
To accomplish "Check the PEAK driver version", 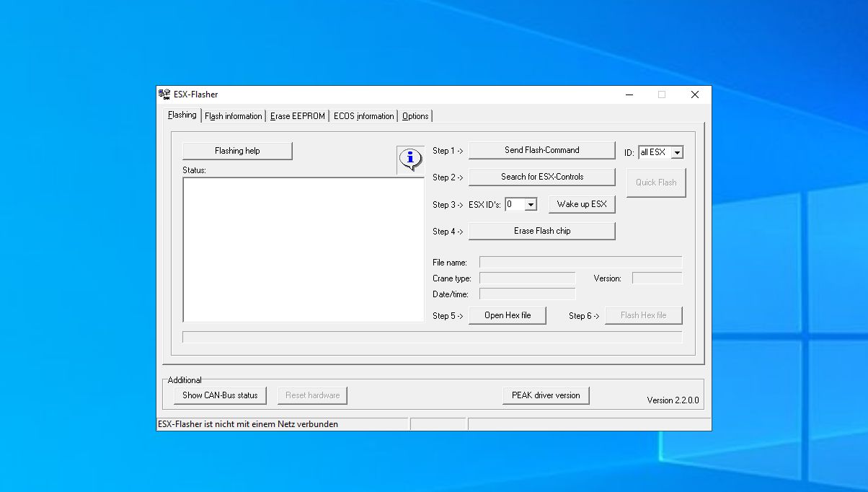I will tap(546, 395).
